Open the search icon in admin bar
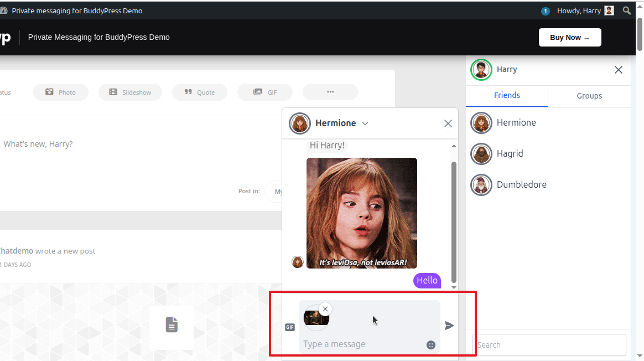 tap(627, 11)
